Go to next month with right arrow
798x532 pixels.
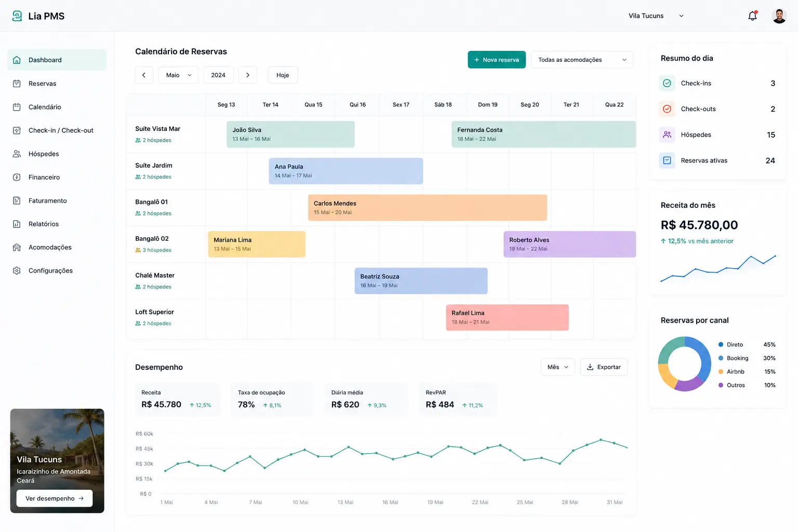(248, 75)
